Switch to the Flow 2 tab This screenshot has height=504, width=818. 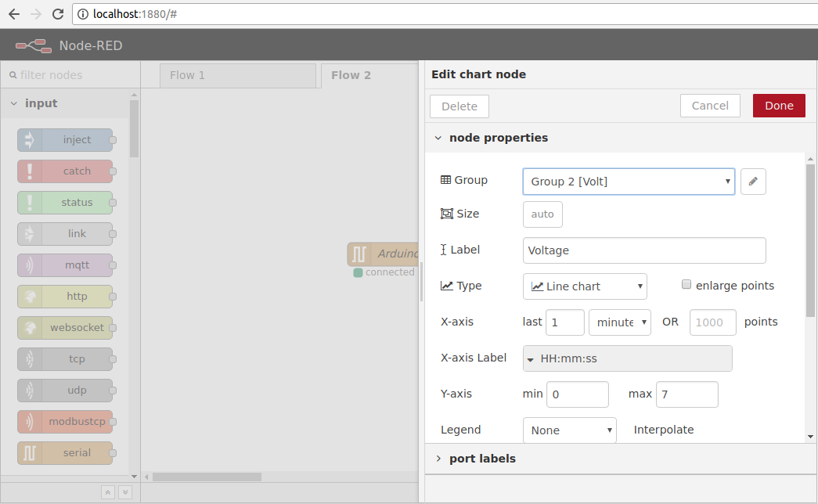click(x=370, y=76)
